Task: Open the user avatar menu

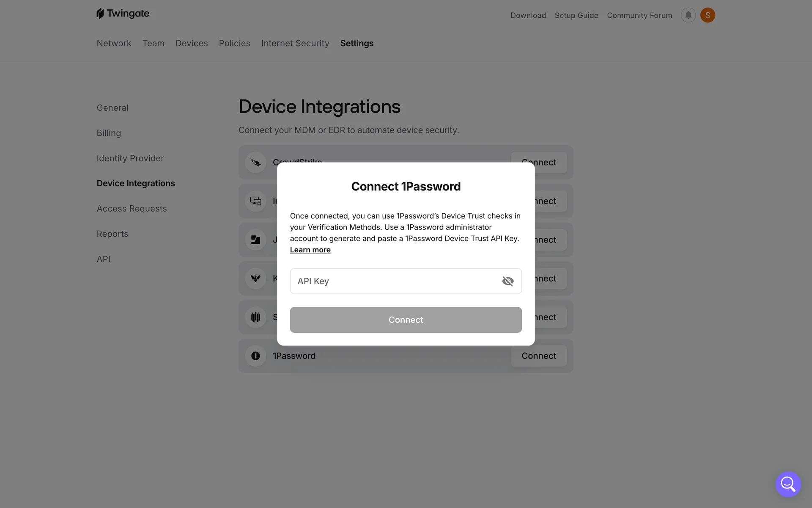Action: coord(708,15)
